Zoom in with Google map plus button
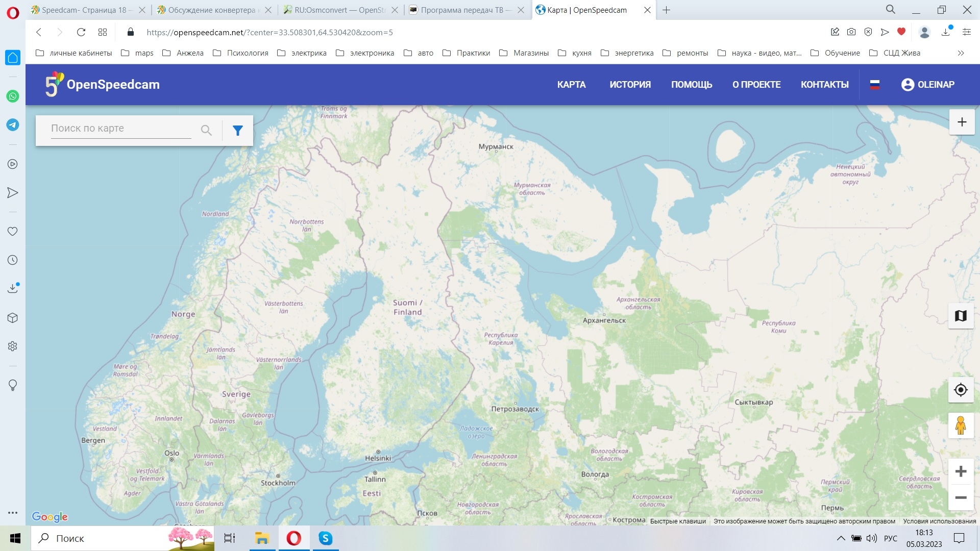 (x=961, y=471)
